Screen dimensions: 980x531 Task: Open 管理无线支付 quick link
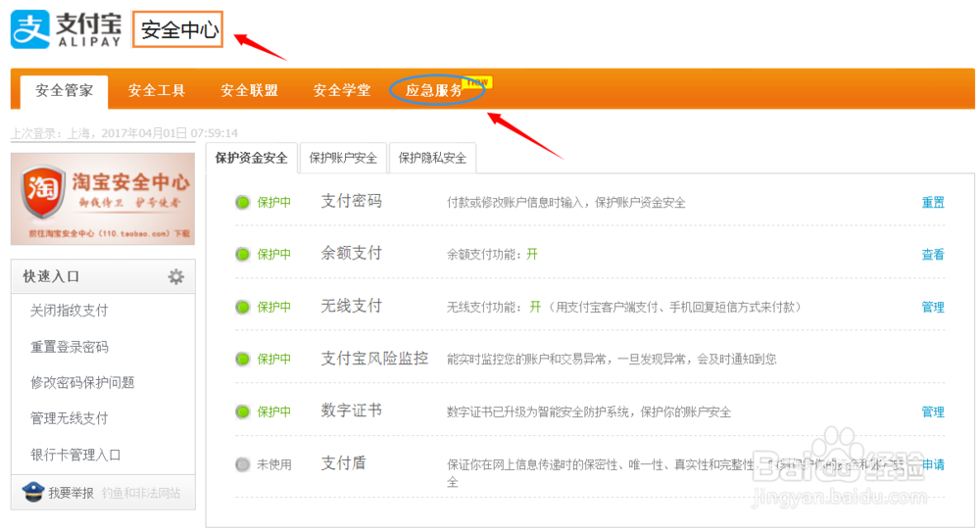click(x=70, y=418)
